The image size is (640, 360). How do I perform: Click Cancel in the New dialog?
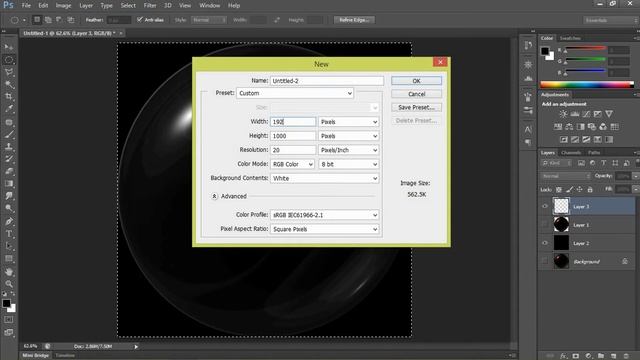tap(416, 94)
